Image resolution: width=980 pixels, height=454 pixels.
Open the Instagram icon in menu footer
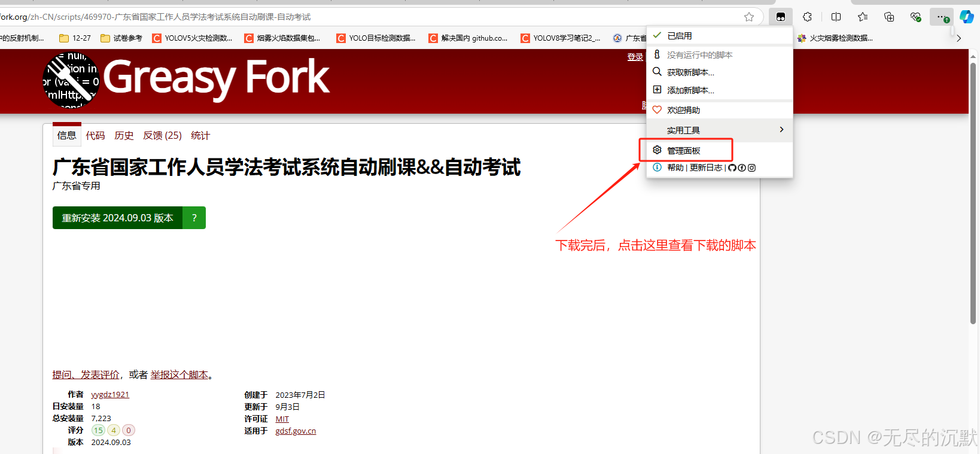pos(752,167)
